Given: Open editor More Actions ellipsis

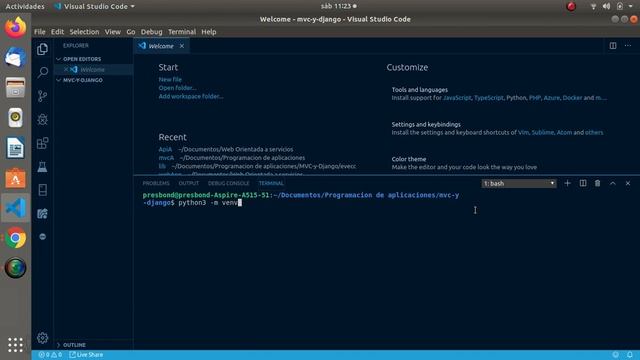Looking at the screenshot, I should click(628, 46).
